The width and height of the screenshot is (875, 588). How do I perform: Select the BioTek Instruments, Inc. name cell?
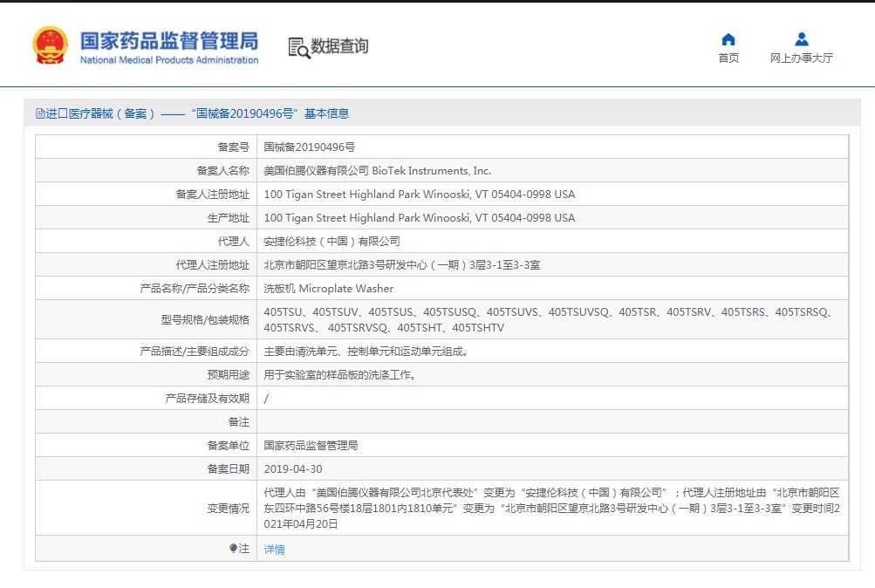pyautogui.click(x=377, y=171)
